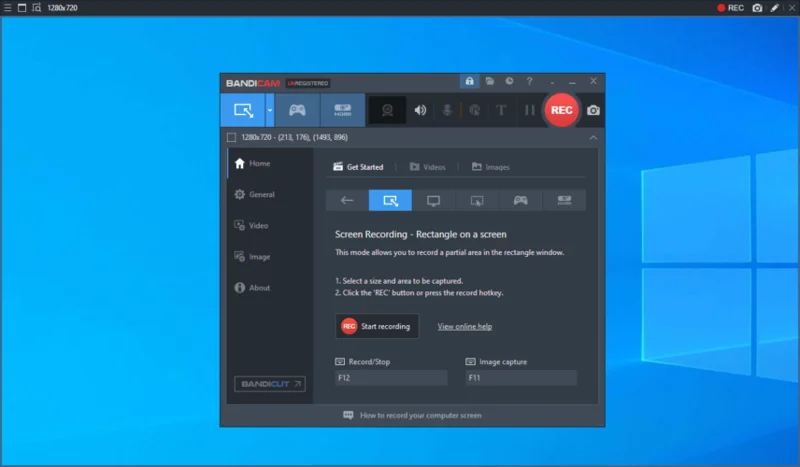Click the overlay bar window mode icon
The height and width of the screenshot is (467, 800).
[22, 8]
